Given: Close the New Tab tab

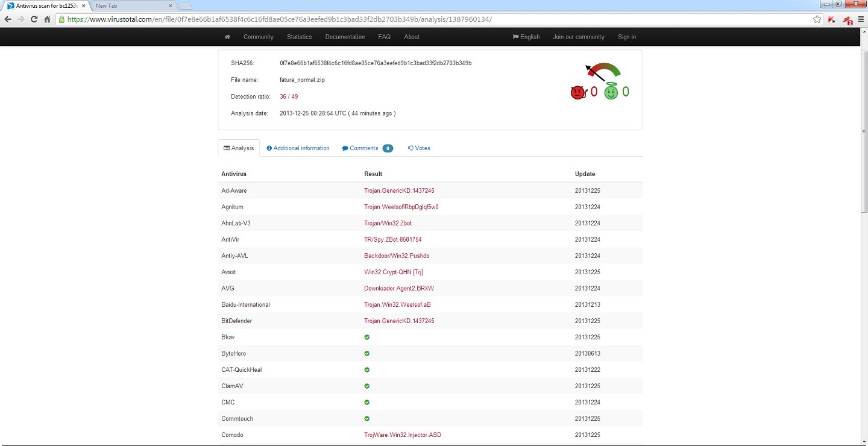Looking at the screenshot, I should pos(170,5).
